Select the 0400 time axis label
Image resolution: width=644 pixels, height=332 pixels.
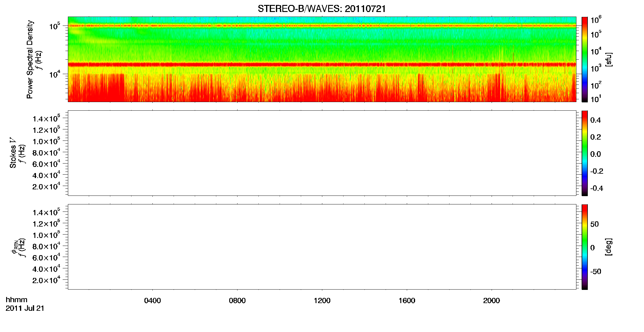pyautogui.click(x=152, y=301)
